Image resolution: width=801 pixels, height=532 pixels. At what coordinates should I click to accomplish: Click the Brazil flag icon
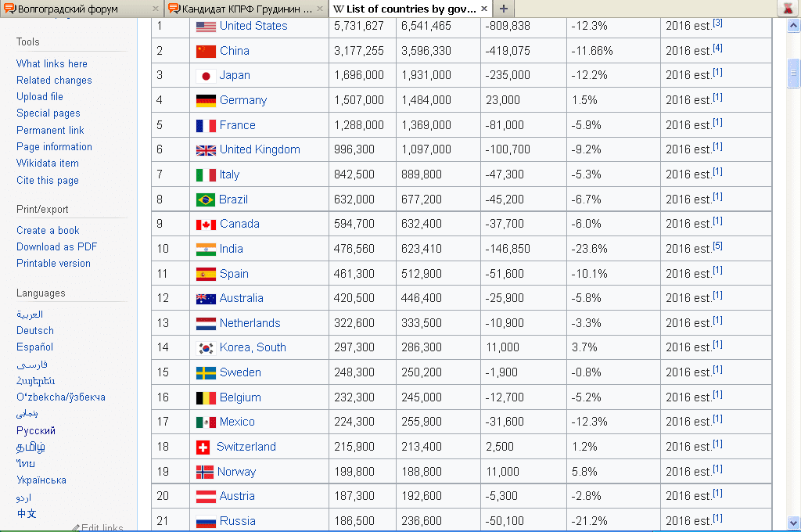(x=206, y=199)
